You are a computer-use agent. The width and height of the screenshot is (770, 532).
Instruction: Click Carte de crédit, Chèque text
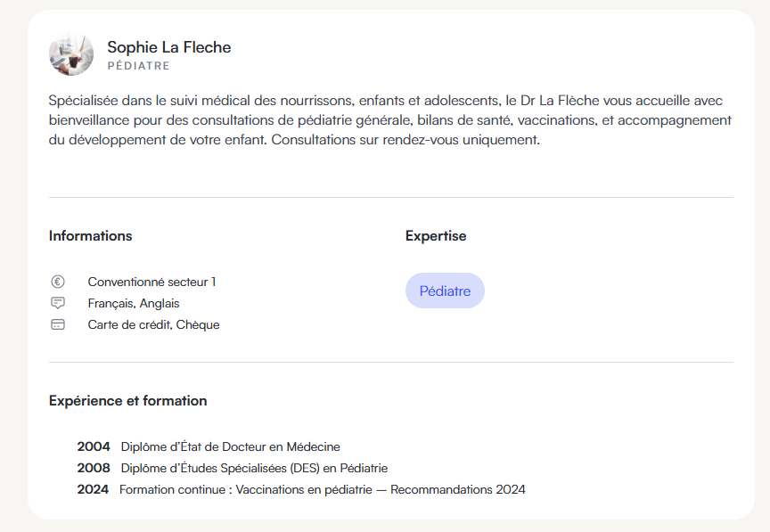tap(153, 324)
